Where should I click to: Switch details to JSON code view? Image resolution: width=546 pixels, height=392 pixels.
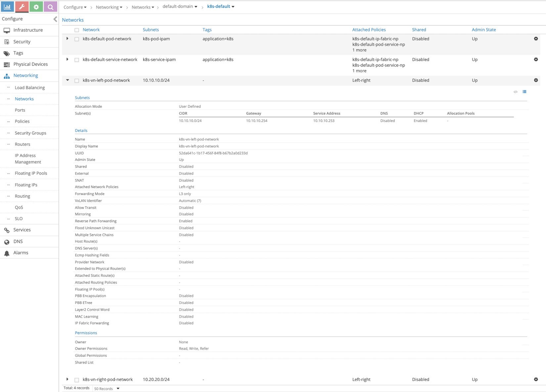point(516,92)
